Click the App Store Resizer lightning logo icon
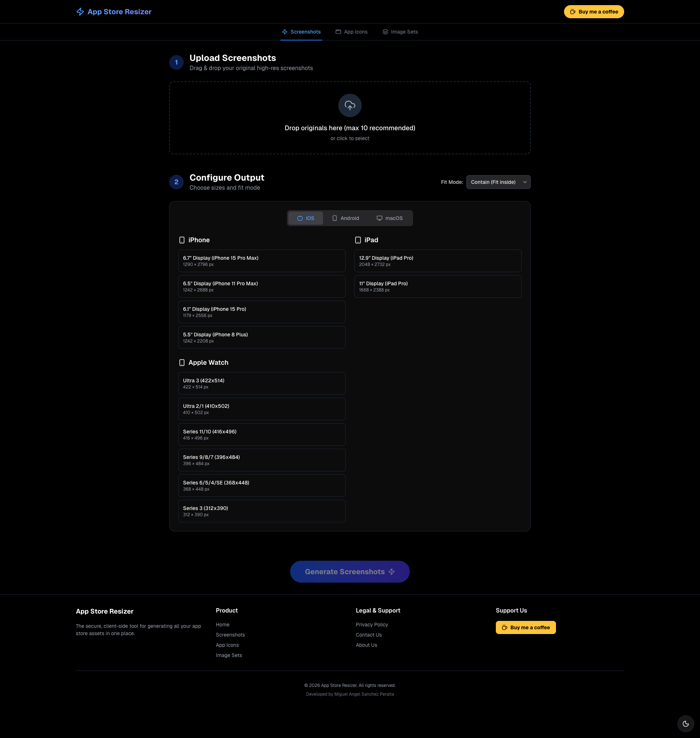The height and width of the screenshot is (738, 700). click(x=80, y=12)
